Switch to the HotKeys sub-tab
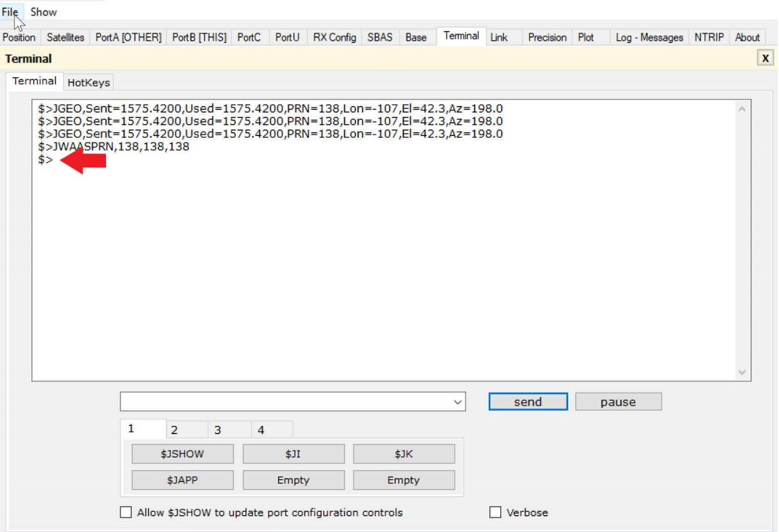The height and width of the screenshot is (532, 779). click(x=89, y=82)
